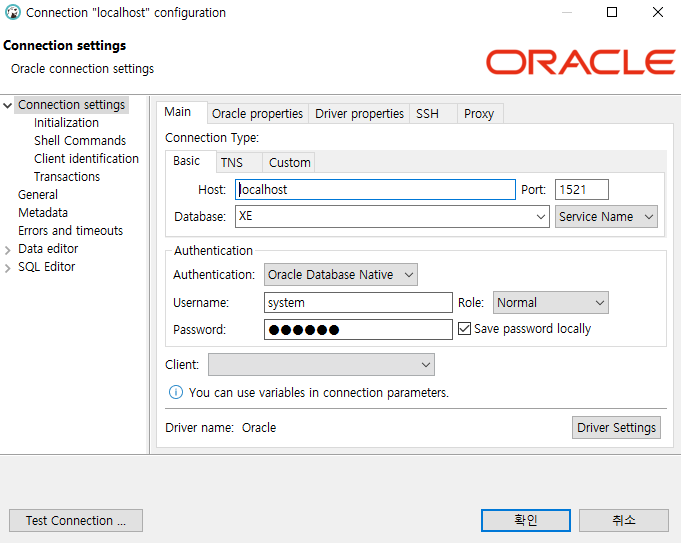Select Initialization in the tree

coord(66,123)
